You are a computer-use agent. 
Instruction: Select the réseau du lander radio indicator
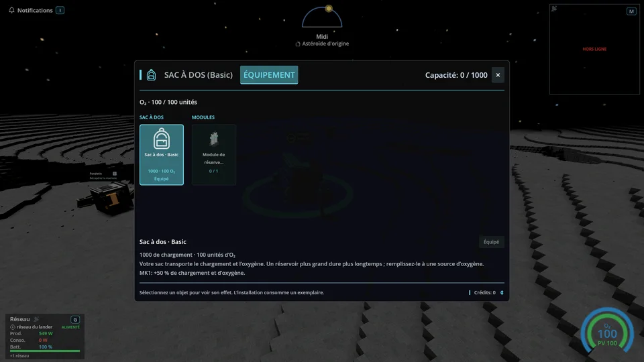pos(12,327)
